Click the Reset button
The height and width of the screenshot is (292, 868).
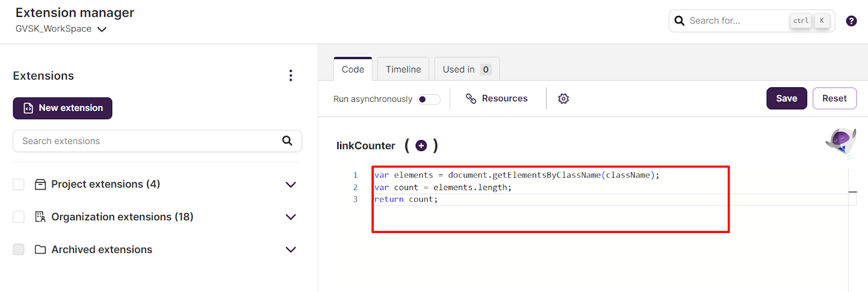pos(834,99)
